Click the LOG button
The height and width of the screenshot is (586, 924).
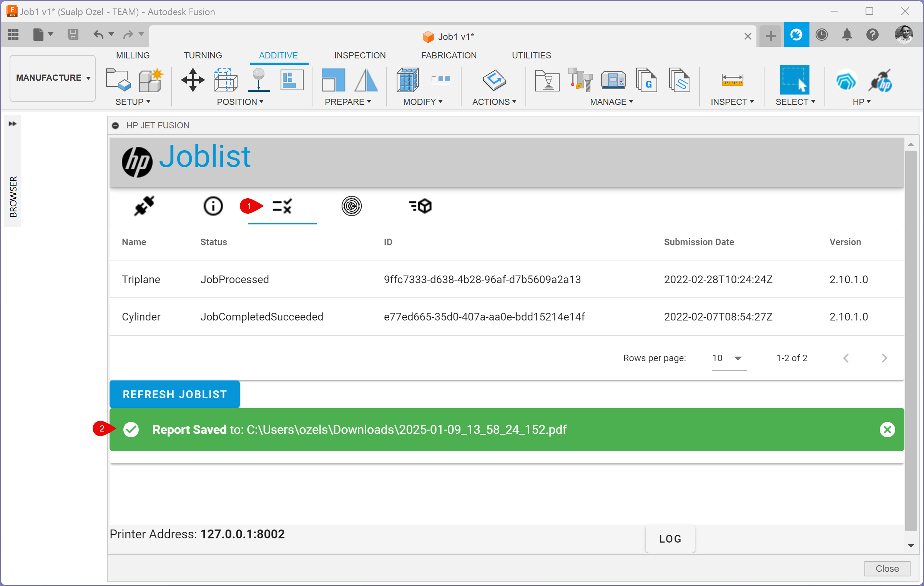[670, 539]
